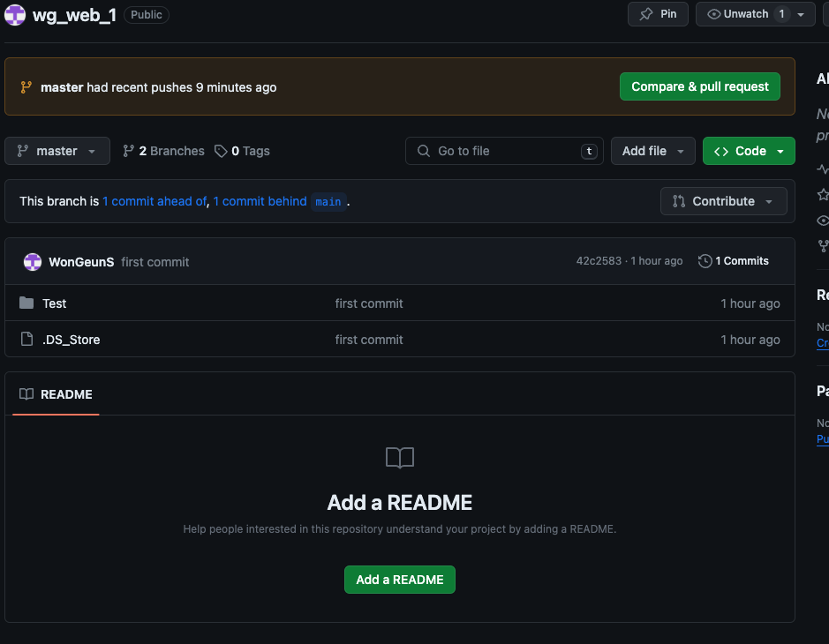Open the green Code dropdown
This screenshot has width=829, height=644.
click(749, 151)
